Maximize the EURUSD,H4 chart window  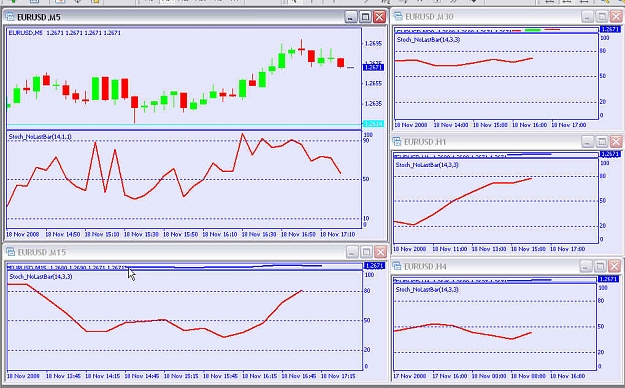point(600,266)
